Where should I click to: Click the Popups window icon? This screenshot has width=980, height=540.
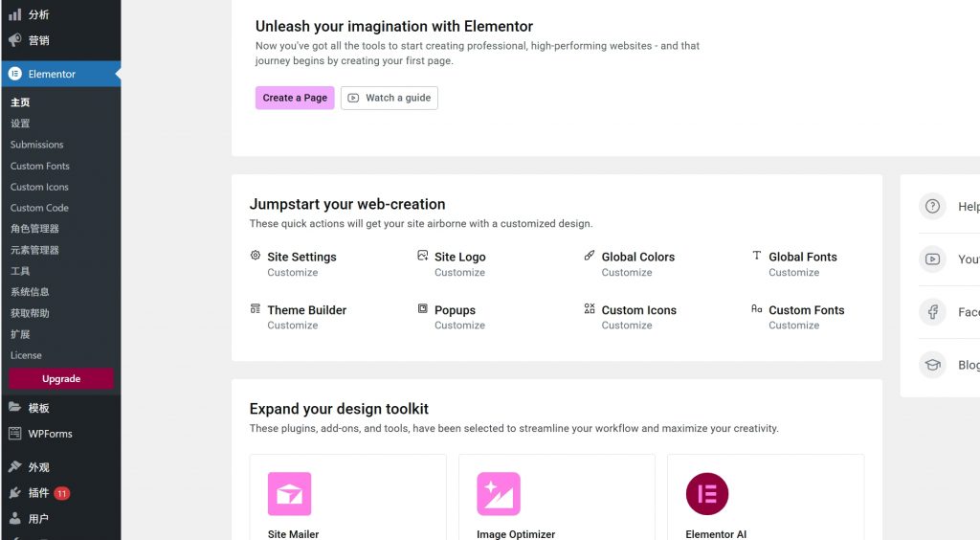[x=422, y=308]
